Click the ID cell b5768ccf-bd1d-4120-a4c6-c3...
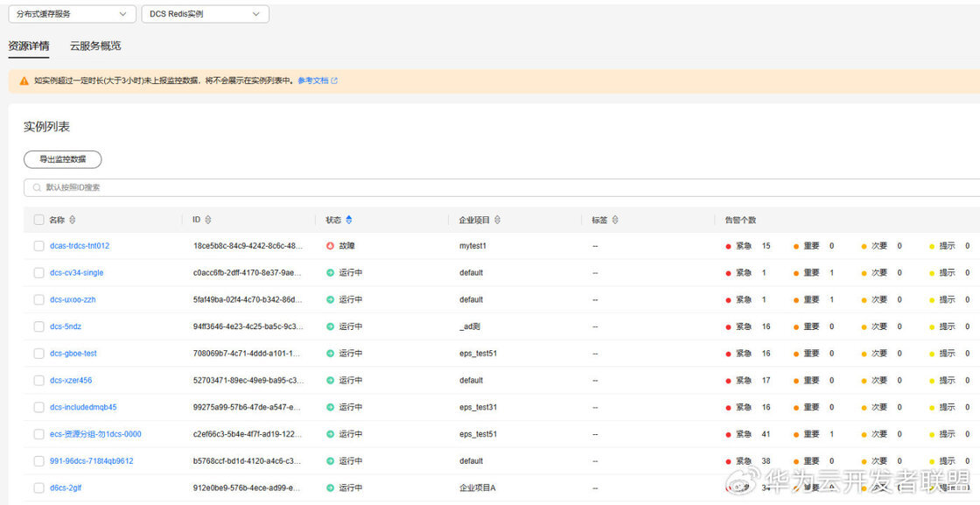Screen dimensions: 980x505 (x=248, y=461)
